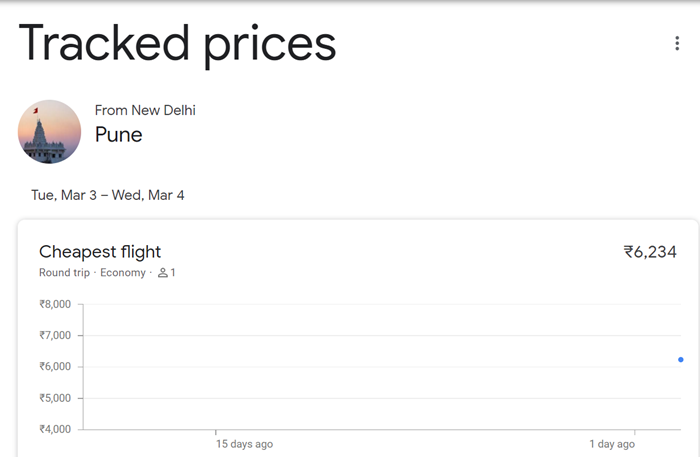Click the blue data point on chart

pos(681,360)
